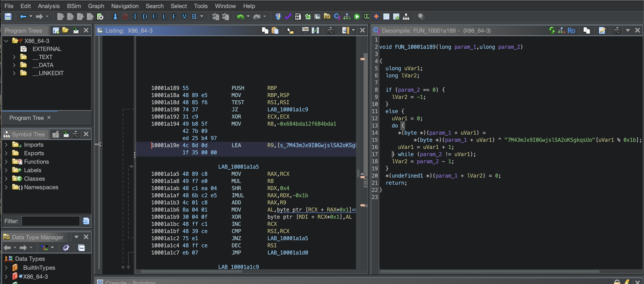This screenshot has height=284, width=644.
Task: Click the blue down-arrow navigation direction icon
Action: tap(115, 17)
